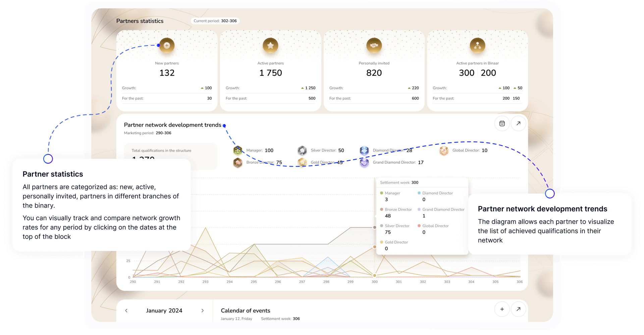Click Grand Diamond Director label in tooltip
The image size is (644, 335).
coord(443,209)
